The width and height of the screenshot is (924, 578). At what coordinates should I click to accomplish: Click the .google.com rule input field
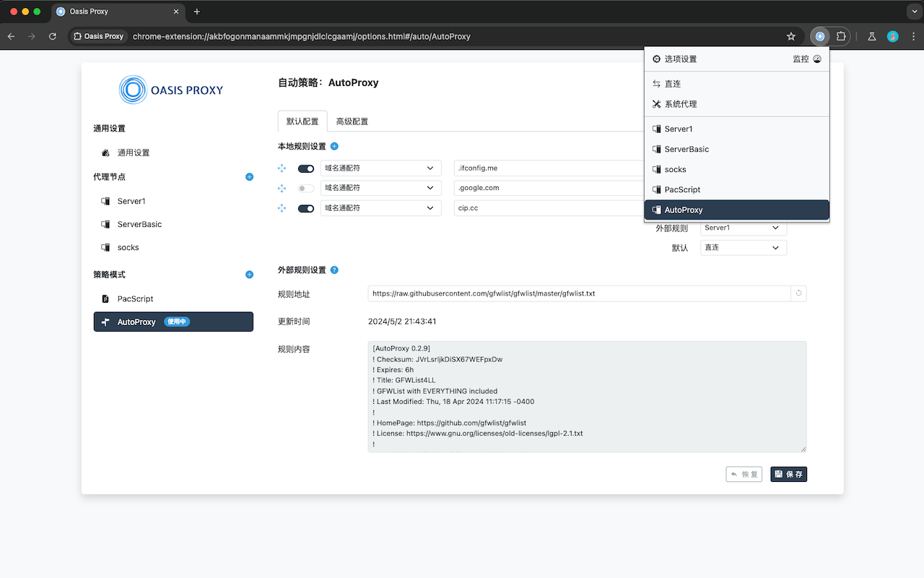(549, 188)
